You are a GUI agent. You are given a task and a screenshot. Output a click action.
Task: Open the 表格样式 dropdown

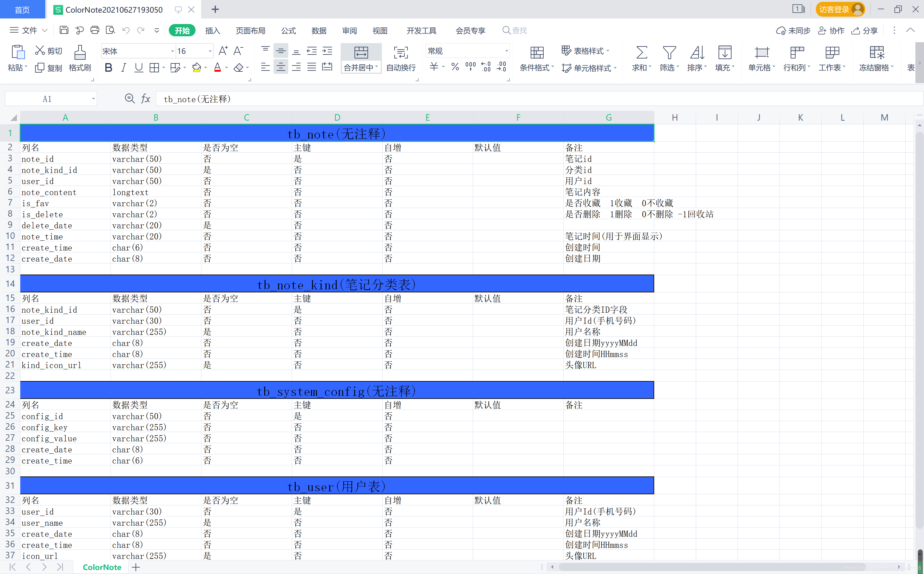(586, 50)
